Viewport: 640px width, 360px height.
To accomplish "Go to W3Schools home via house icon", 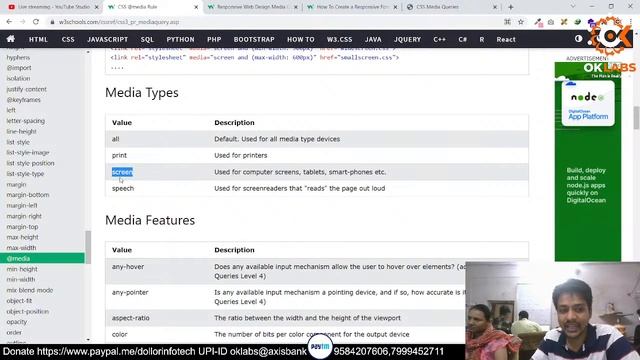I will point(11,39).
